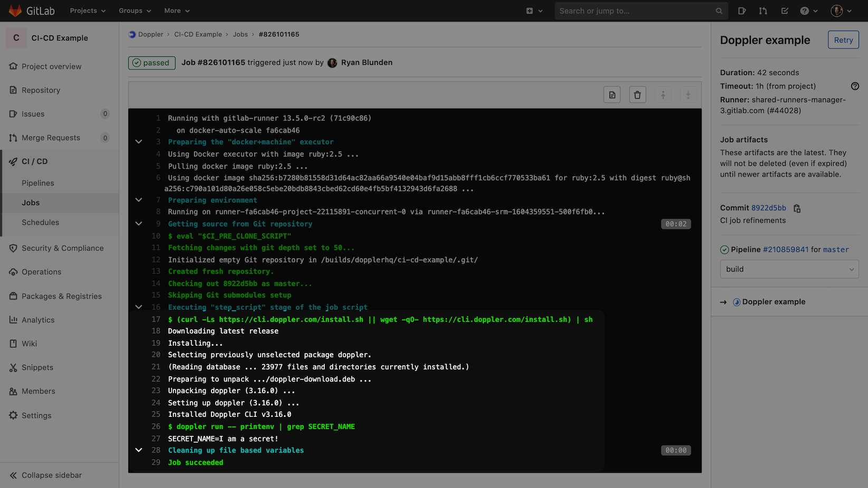This screenshot has height=488, width=868.
Task: Click the Wiki book icon
Action: [x=13, y=344]
